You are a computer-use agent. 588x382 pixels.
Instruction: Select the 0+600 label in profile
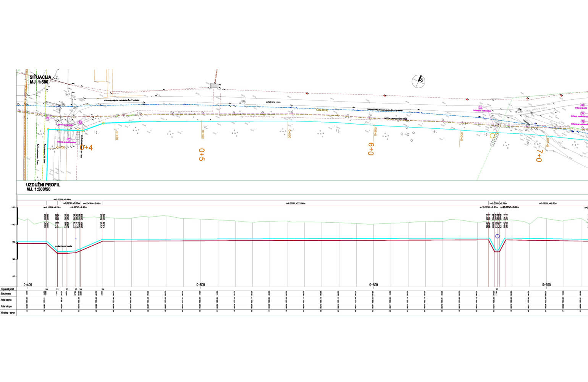[x=373, y=285]
